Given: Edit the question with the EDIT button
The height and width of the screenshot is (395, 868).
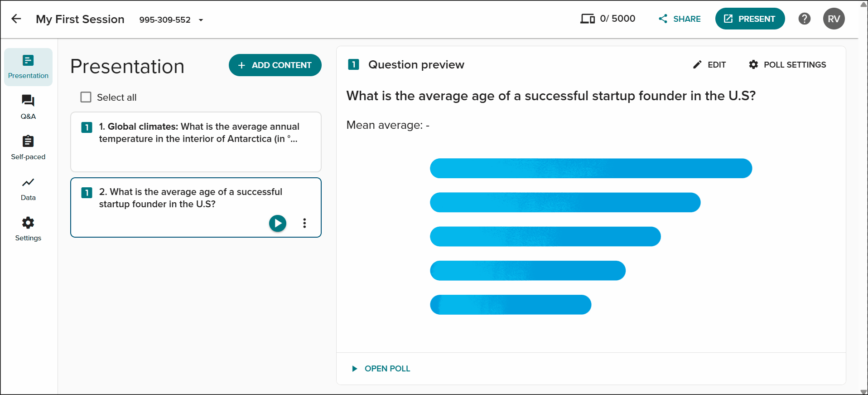Looking at the screenshot, I should tap(709, 65).
